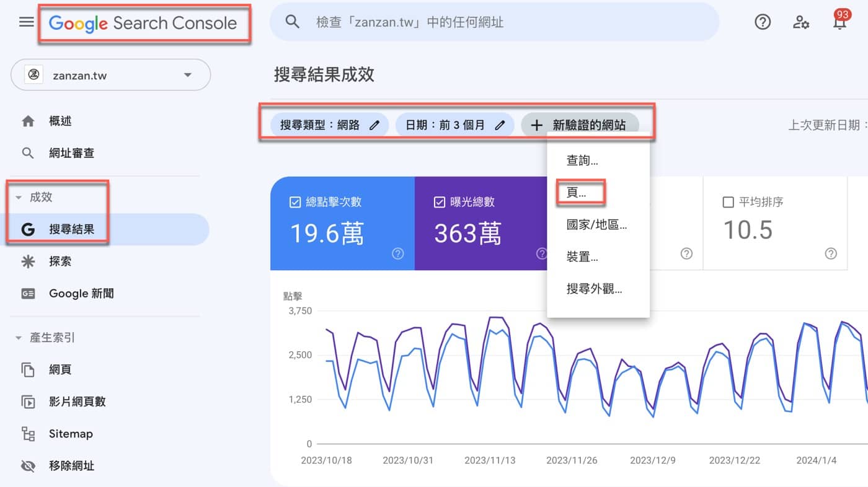Screen dimensions: 868x487
Task: Click the news icon beside Google 新聞
Action: click(x=28, y=294)
